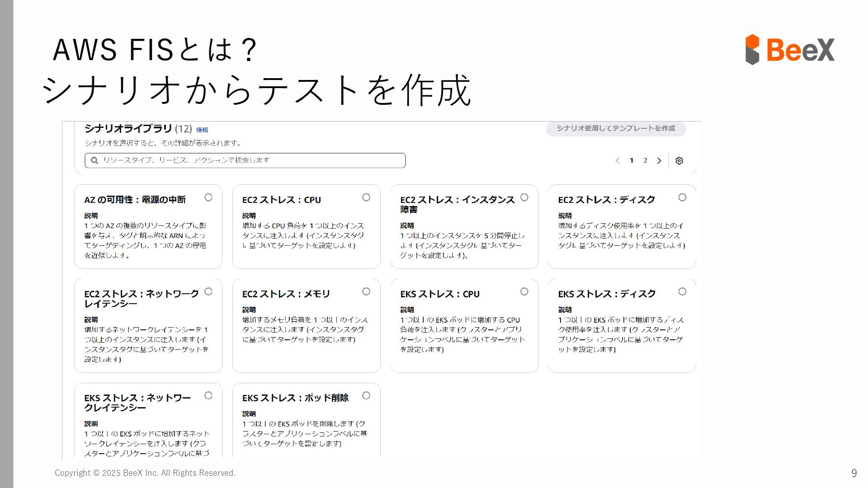Viewport: 868px width, 488px height.
Task: Open the 情報 link next to シナリオライブラリ
Action: [202, 130]
